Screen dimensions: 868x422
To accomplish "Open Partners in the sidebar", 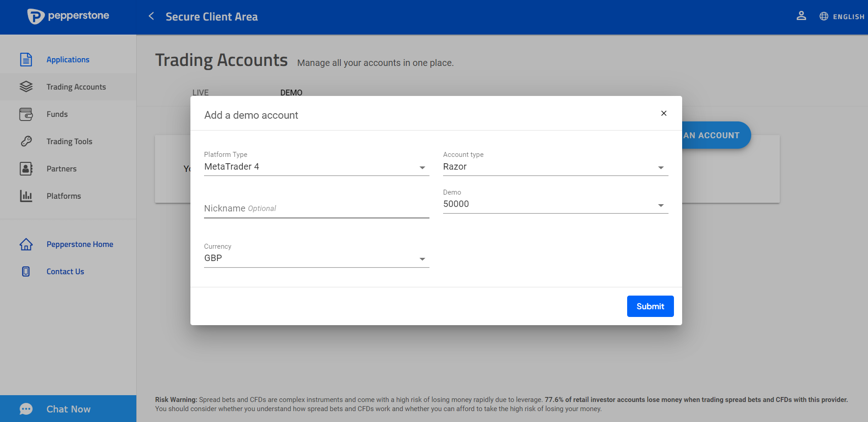I will coord(68,169).
